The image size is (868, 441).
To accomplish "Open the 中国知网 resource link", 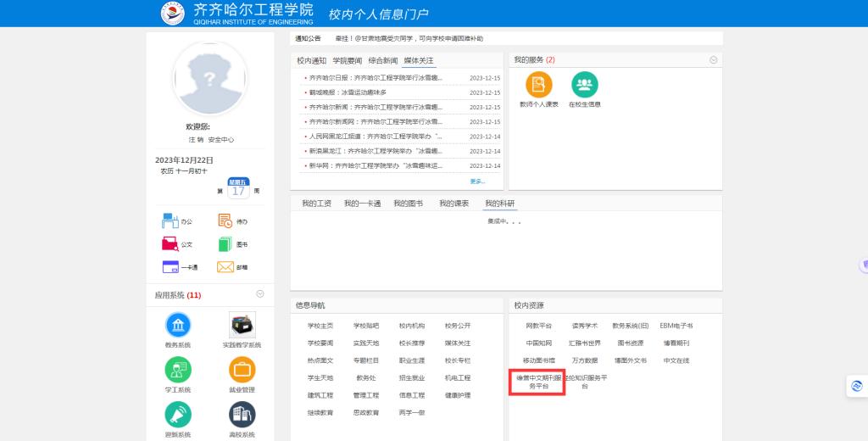I will (538, 343).
